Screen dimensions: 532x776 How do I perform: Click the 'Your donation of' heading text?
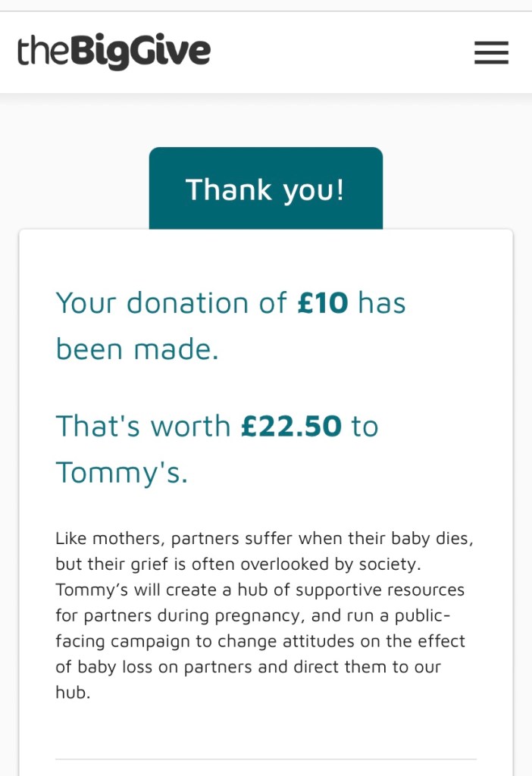(x=171, y=303)
